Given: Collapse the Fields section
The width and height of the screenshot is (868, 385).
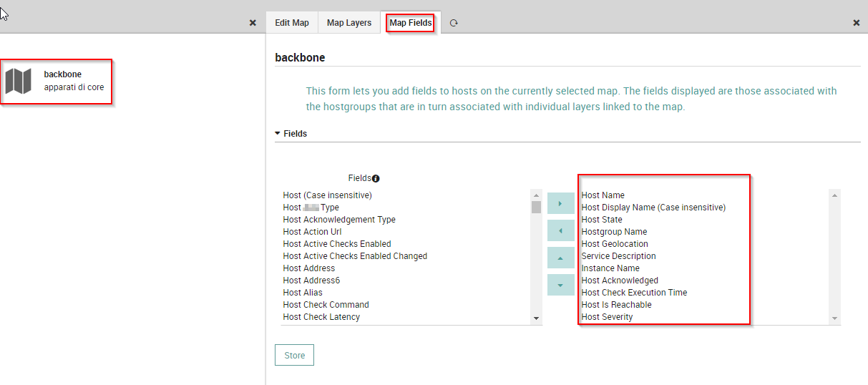Looking at the screenshot, I should point(278,134).
